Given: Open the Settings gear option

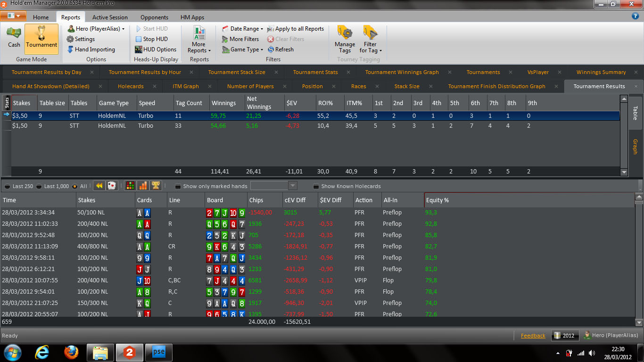Looking at the screenshot, I should pos(81,39).
